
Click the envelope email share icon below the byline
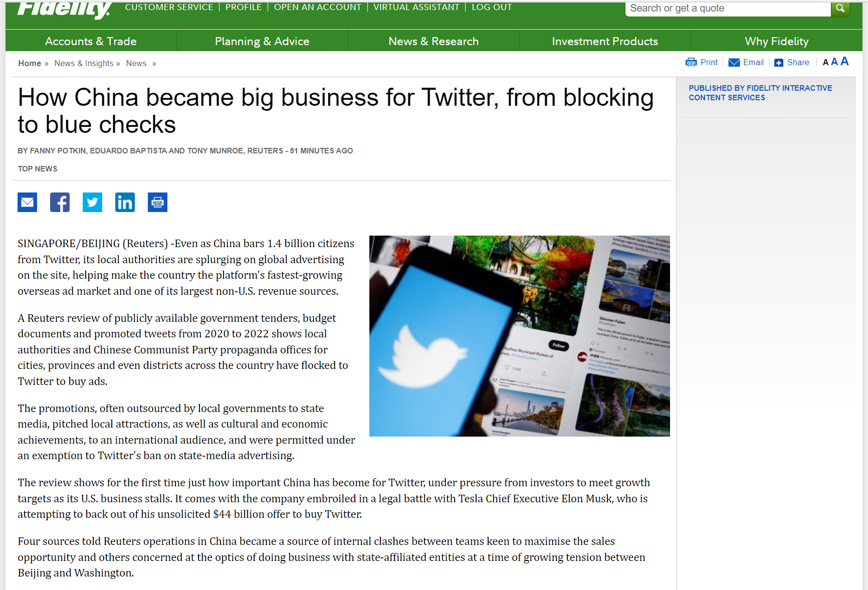(x=27, y=203)
